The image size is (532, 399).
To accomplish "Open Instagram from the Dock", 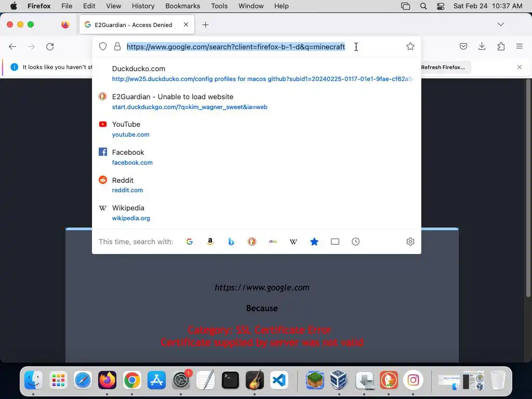I will pyautogui.click(x=413, y=380).
